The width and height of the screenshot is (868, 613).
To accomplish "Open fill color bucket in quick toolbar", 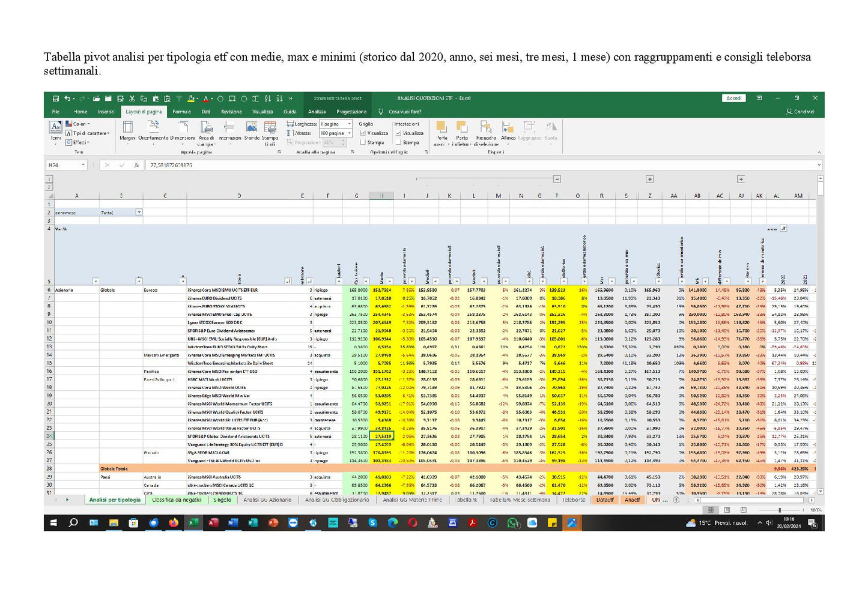I will click(x=191, y=98).
